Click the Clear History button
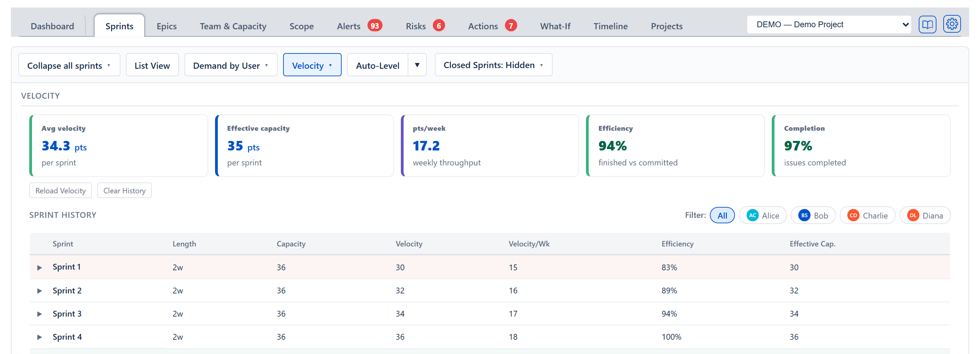 tap(125, 191)
